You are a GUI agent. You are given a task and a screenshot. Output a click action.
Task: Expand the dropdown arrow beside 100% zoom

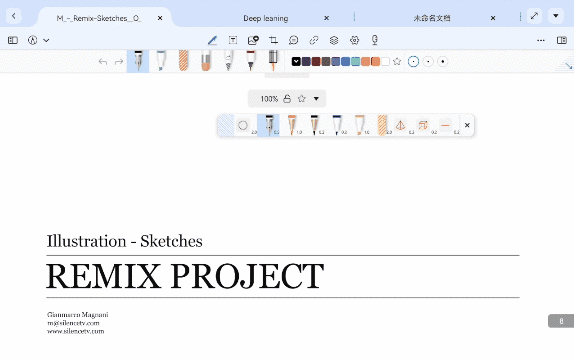click(316, 99)
